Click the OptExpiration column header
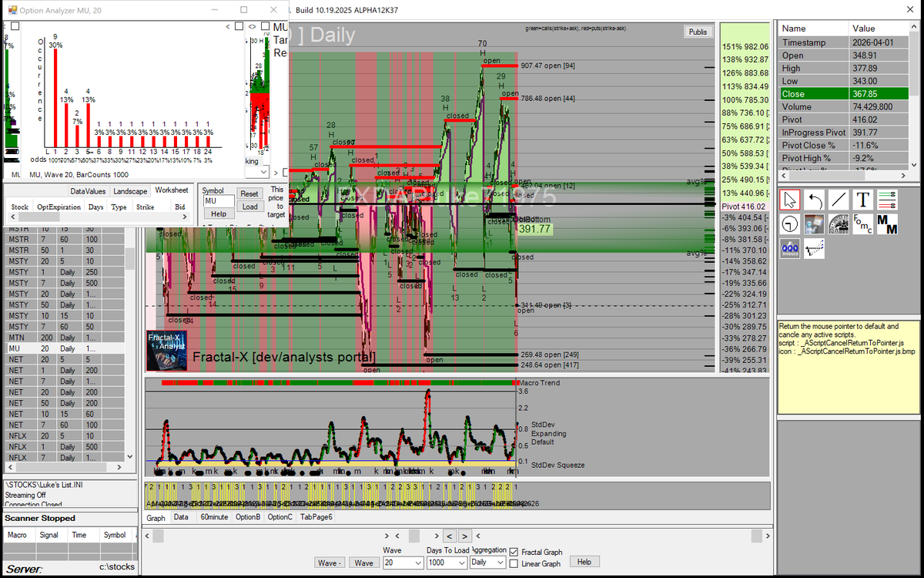This screenshot has width=924, height=578. pos(58,207)
